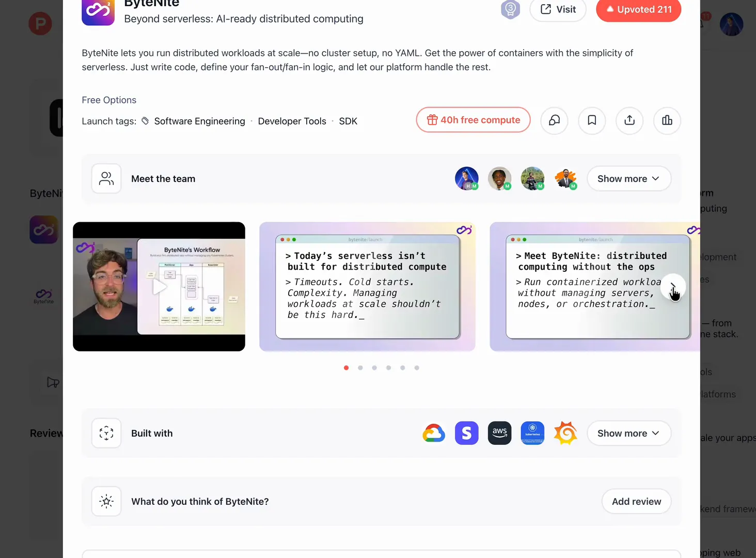Expand Meet the team with Show more

(629, 179)
